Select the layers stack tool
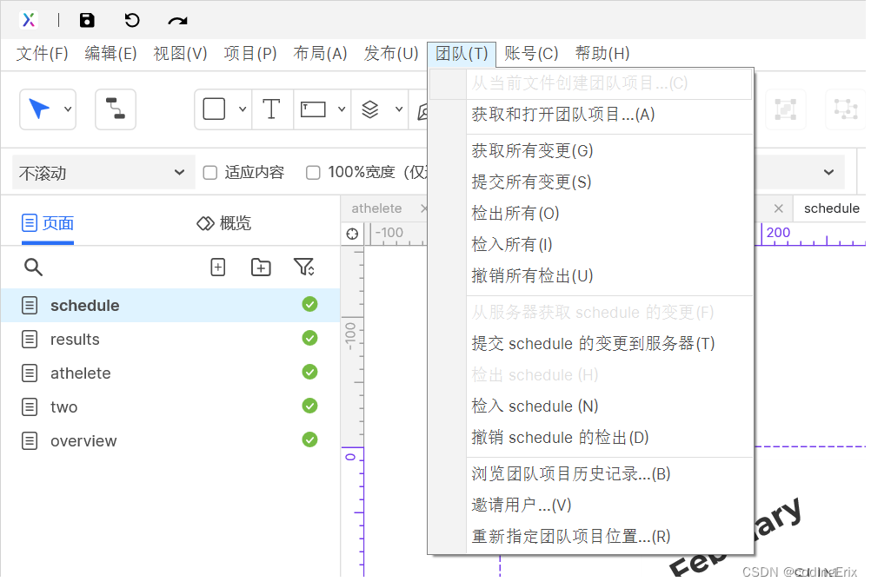The image size is (871, 588). pyautogui.click(x=370, y=109)
